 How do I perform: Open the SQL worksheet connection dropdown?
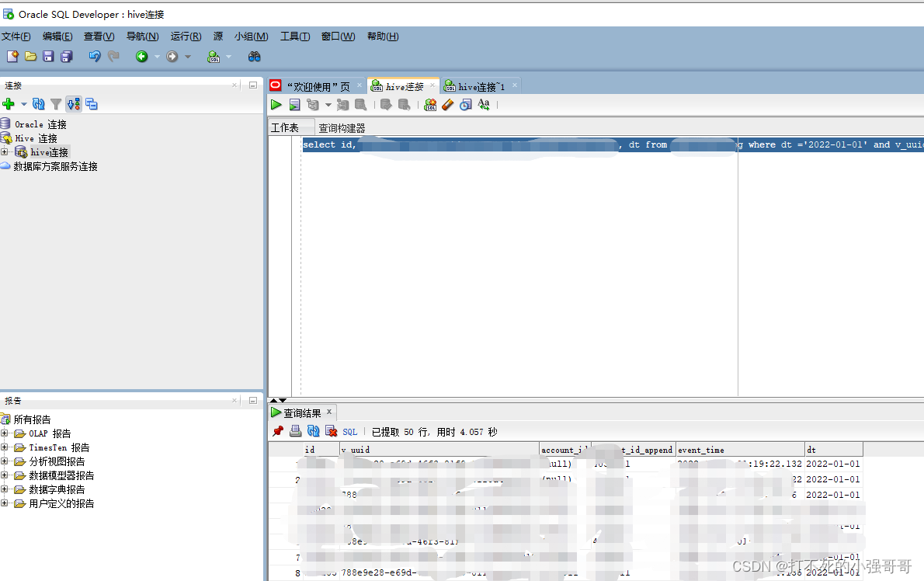point(228,57)
